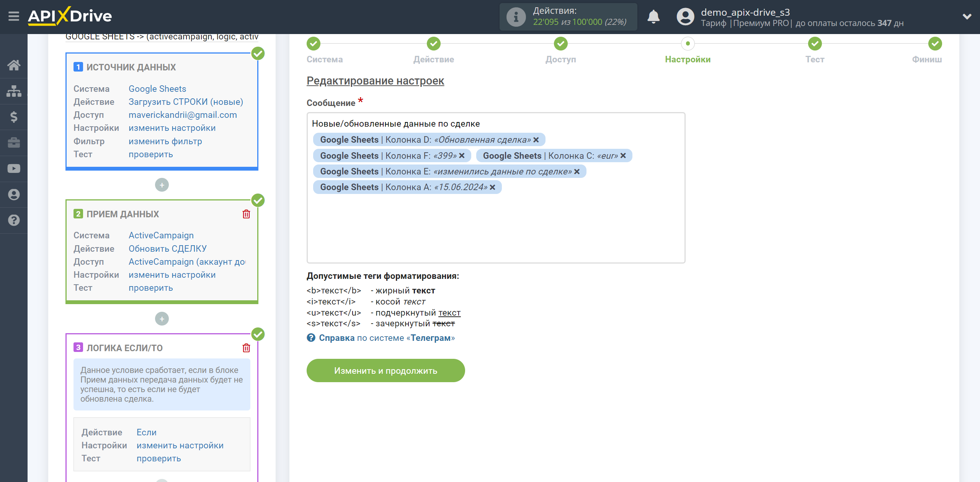Open the help question sidebar icon
980x482 pixels.
[14, 220]
